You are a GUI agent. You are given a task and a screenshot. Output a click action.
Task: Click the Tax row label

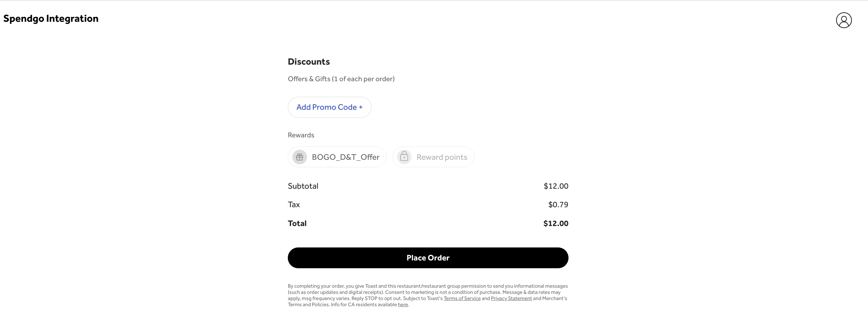click(x=294, y=205)
